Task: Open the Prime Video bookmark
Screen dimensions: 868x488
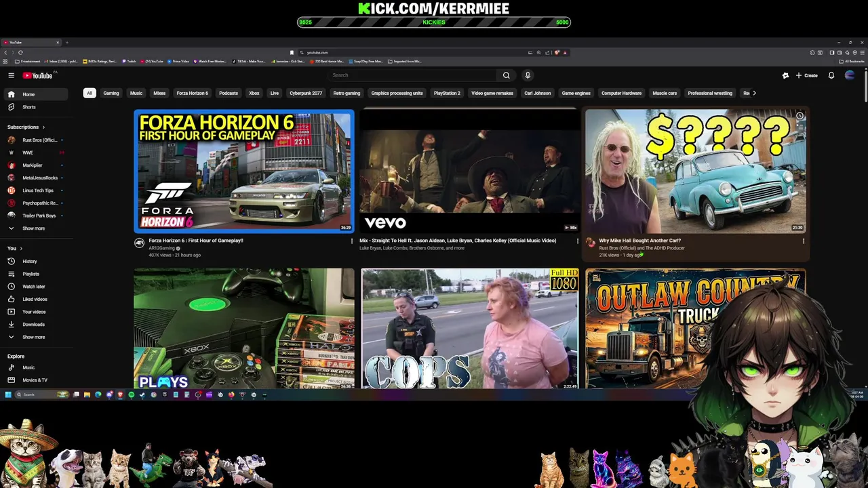Action: point(178,61)
